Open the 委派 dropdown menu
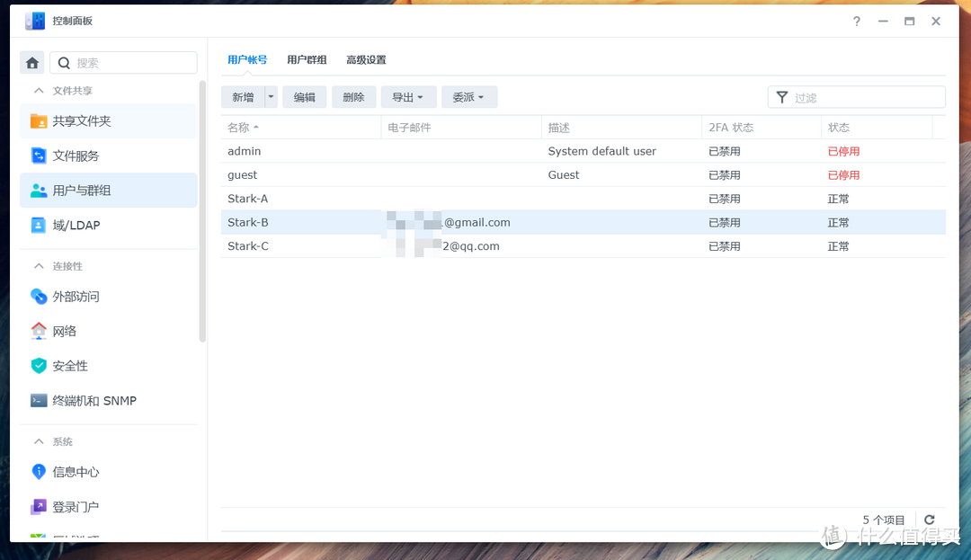The height and width of the screenshot is (560, 971). pos(468,96)
